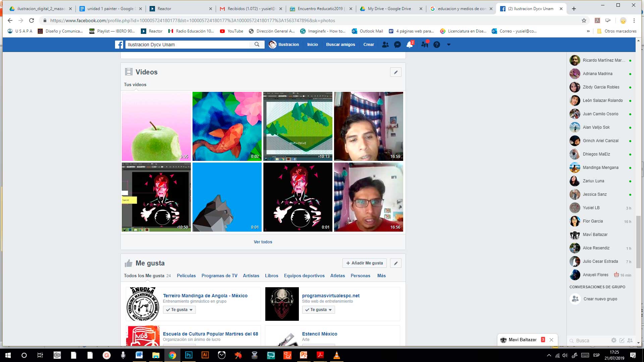This screenshot has height=362, width=644.
Task: Open Maví Baltazar chat tab
Action: (x=522, y=340)
